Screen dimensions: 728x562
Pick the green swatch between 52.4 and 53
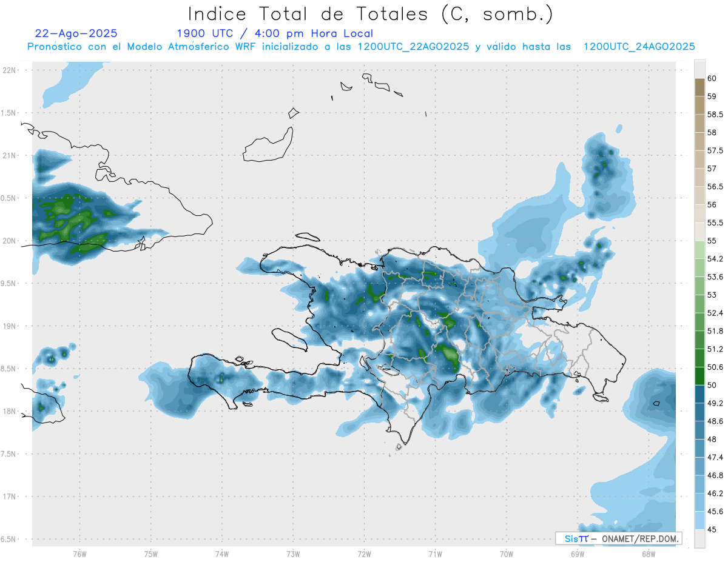click(699, 304)
